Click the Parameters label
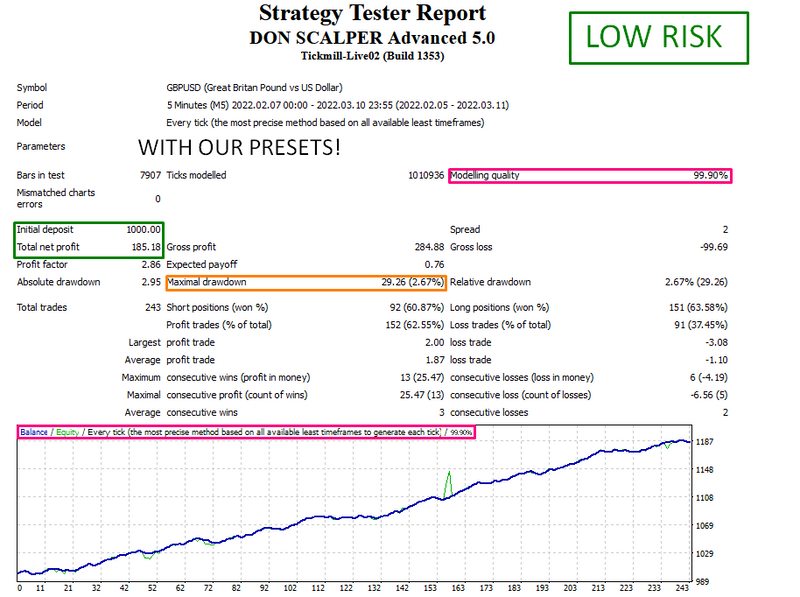This screenshot has width=800, height=597. (41, 146)
